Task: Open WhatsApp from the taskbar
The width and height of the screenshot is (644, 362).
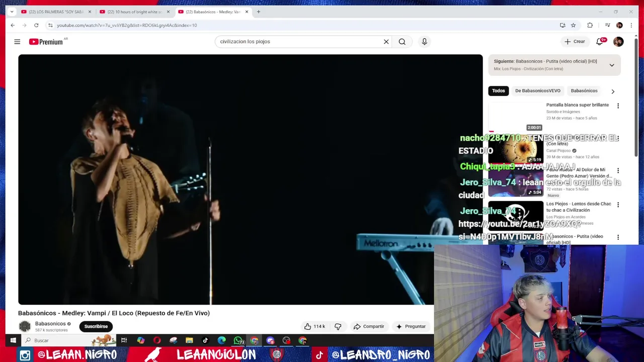Action: click(x=238, y=340)
